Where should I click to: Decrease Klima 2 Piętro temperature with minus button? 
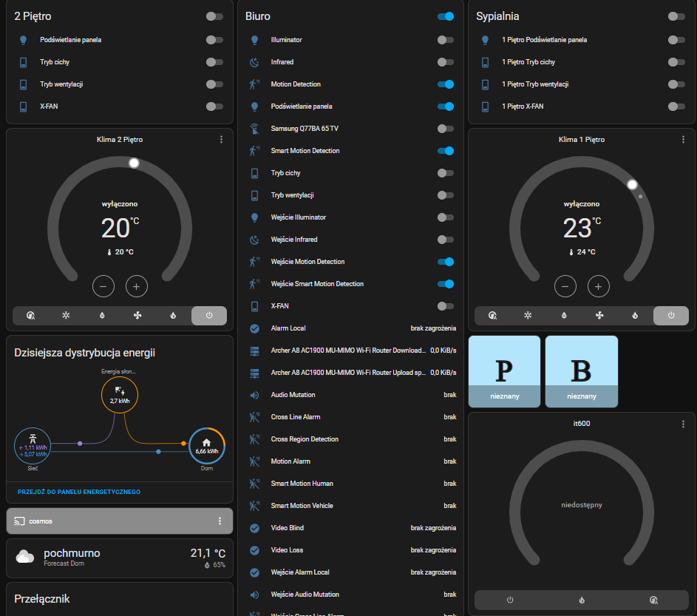[x=103, y=286]
